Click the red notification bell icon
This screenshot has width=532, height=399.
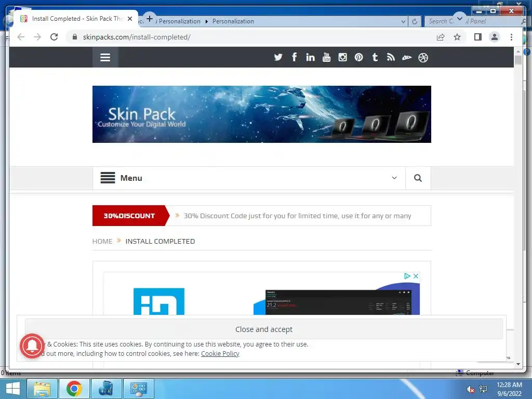pyautogui.click(x=32, y=345)
